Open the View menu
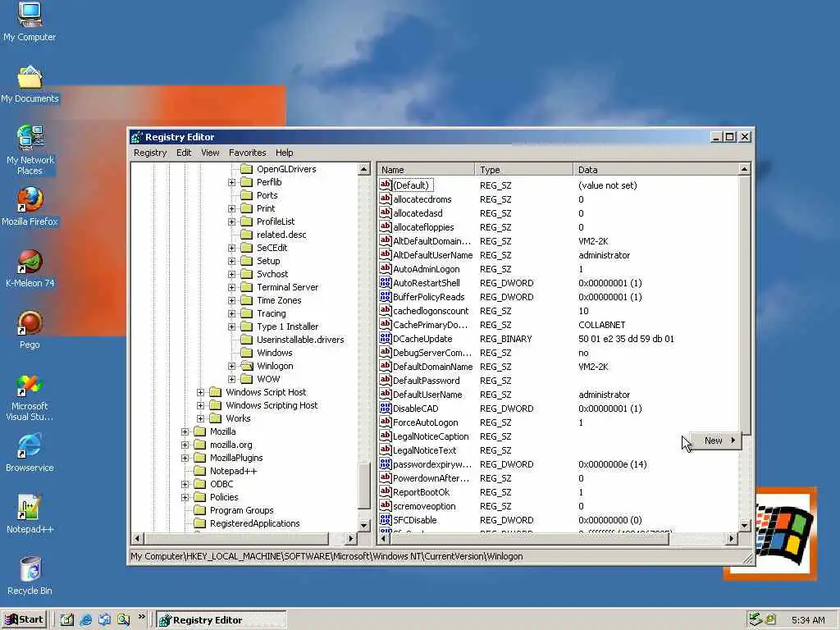 point(210,153)
